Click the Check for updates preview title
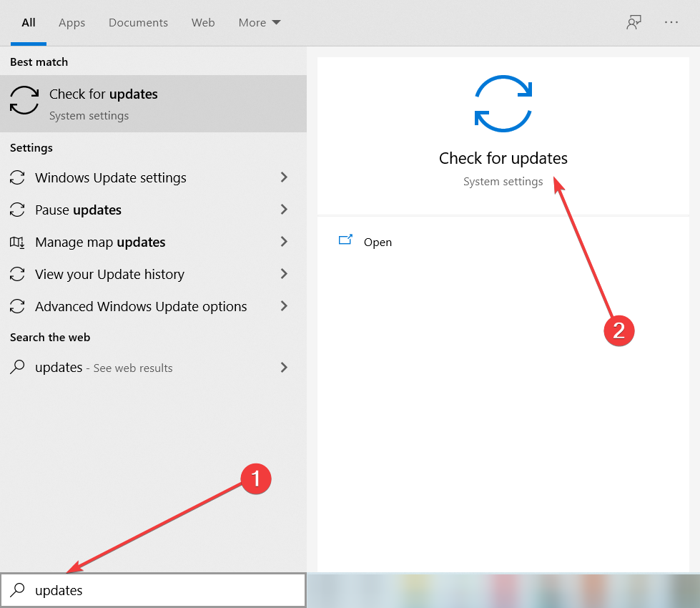The image size is (700, 608). point(503,159)
